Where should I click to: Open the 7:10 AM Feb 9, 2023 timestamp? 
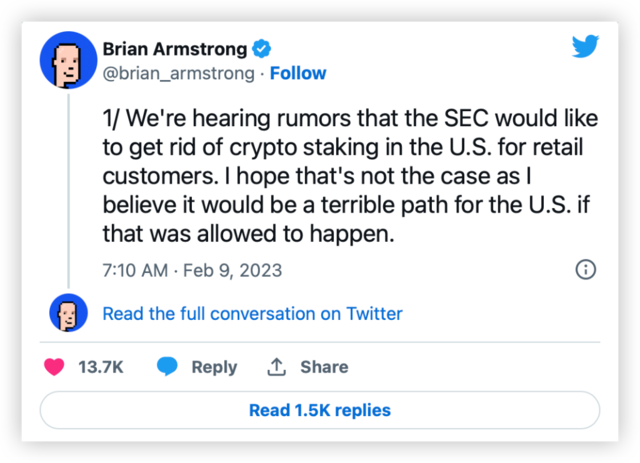click(x=192, y=270)
